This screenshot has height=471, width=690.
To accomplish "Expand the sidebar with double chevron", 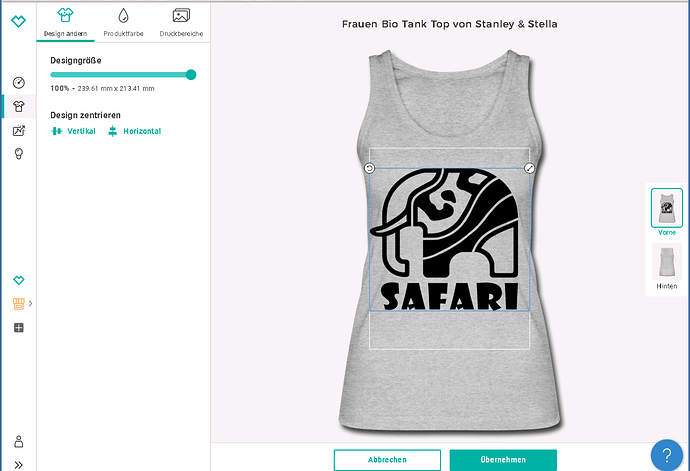I will pyautogui.click(x=18, y=465).
